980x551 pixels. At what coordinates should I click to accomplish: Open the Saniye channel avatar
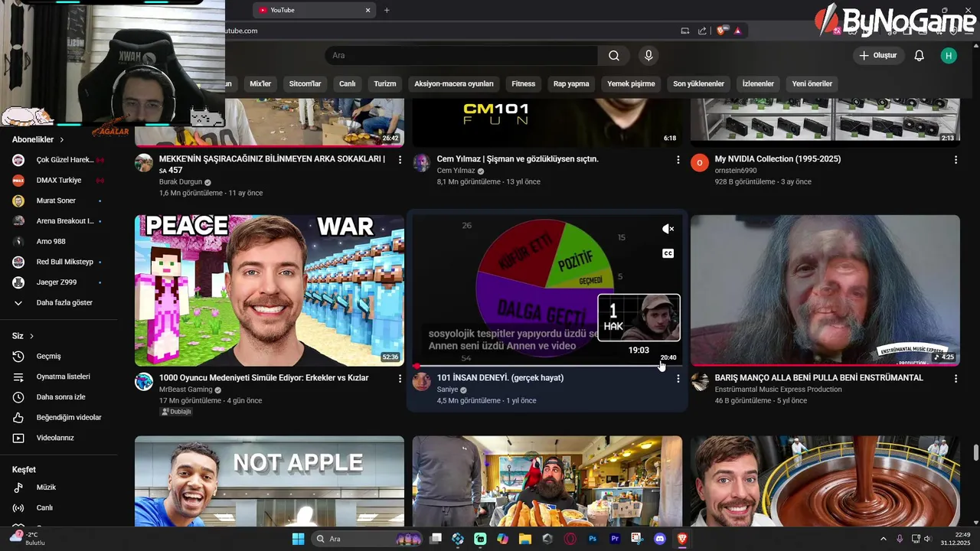pyautogui.click(x=422, y=382)
